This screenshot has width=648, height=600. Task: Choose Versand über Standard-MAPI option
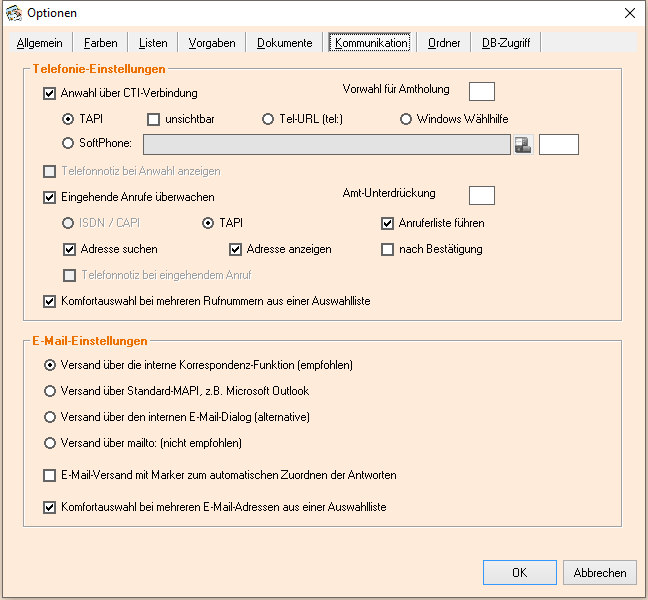pyautogui.click(x=50, y=391)
